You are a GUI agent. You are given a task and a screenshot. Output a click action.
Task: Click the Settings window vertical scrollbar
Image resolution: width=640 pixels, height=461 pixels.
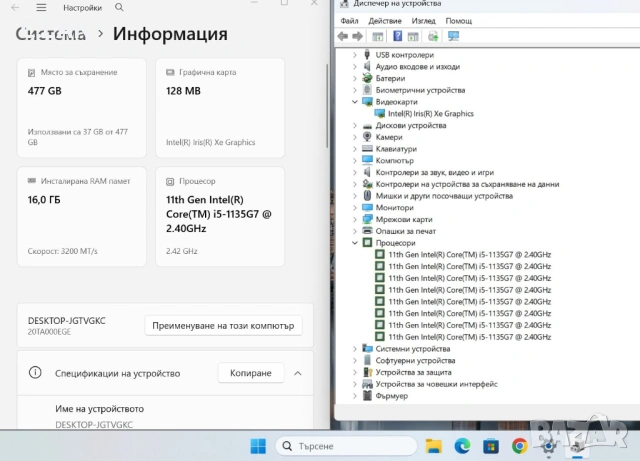(327, 106)
